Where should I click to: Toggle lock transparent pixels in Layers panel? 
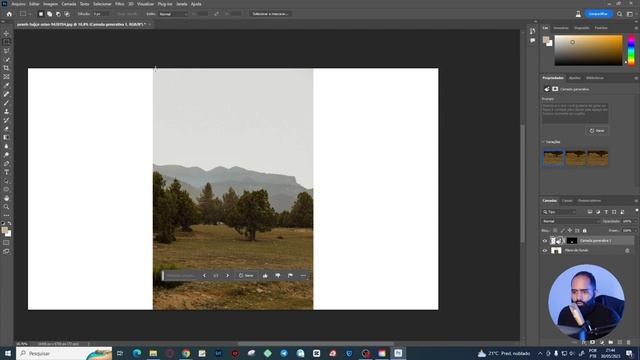click(555, 231)
